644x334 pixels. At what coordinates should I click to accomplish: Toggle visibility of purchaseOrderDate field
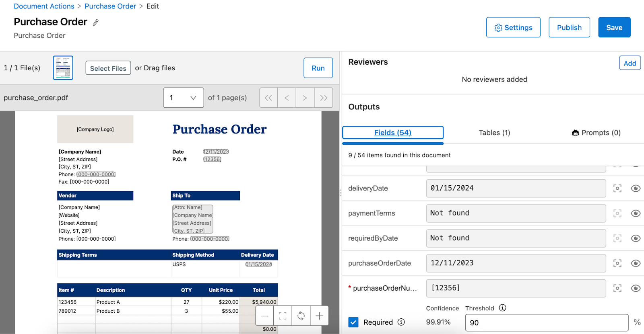coord(636,263)
